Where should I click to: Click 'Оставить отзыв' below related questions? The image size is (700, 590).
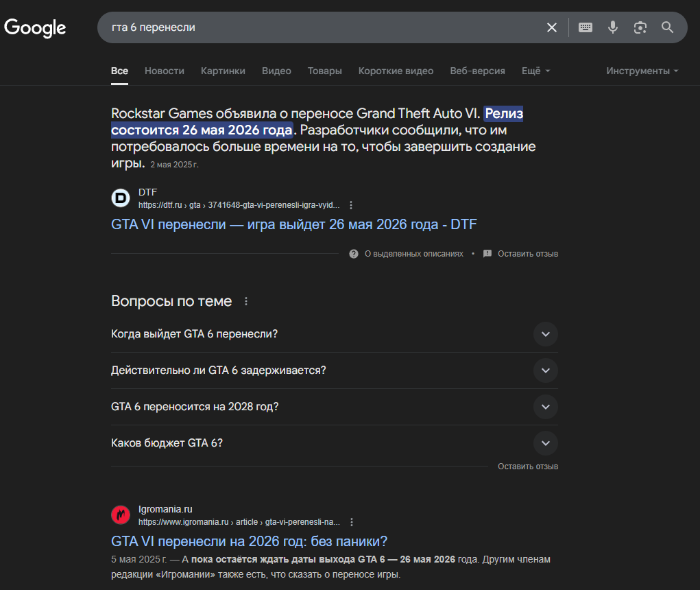click(x=528, y=467)
